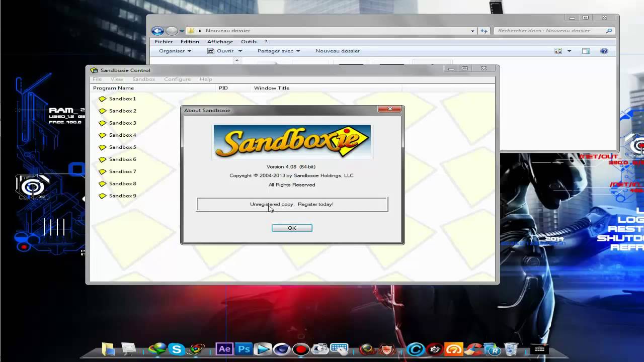The width and height of the screenshot is (644, 362).
Task: Click the Sandboxie logo banner
Action: [x=292, y=142]
